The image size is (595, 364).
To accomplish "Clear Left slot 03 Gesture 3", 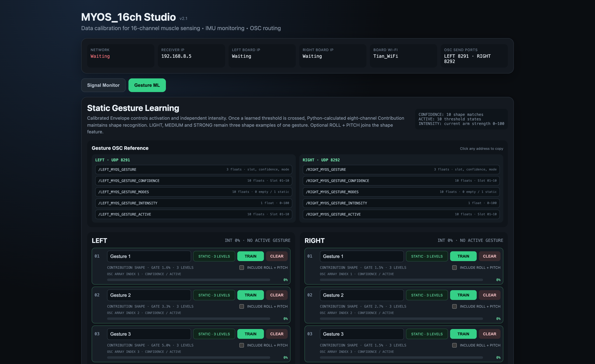I will coord(277,334).
